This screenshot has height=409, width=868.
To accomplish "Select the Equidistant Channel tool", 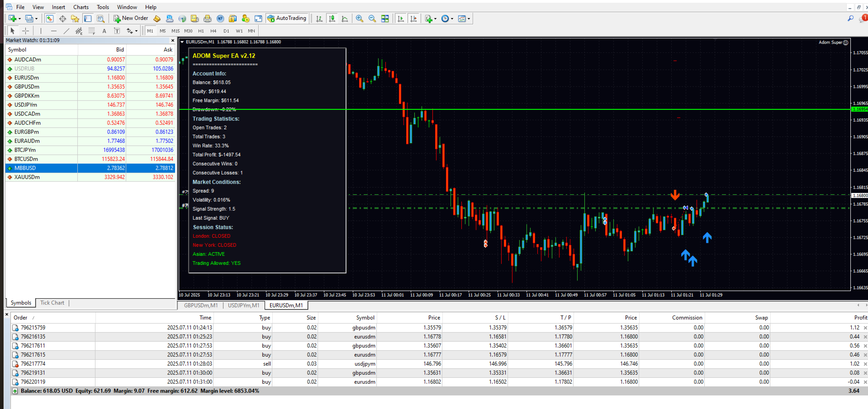I will coord(79,31).
